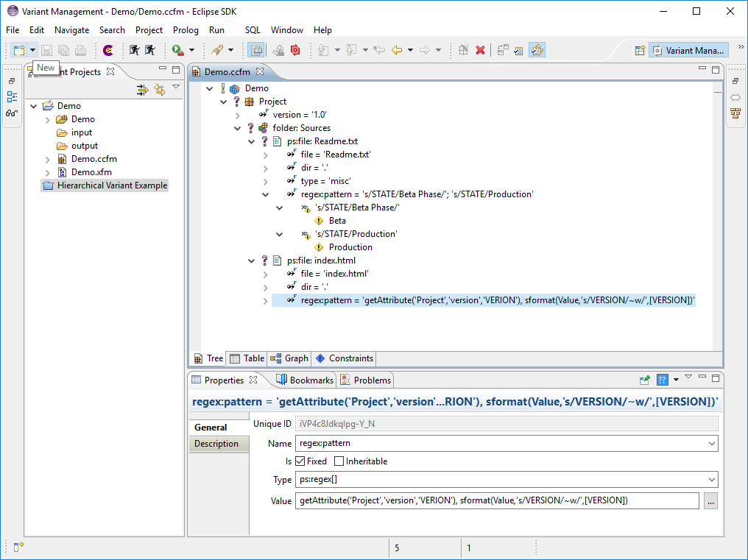Open the File menu
The height and width of the screenshot is (560, 748).
[x=13, y=30]
